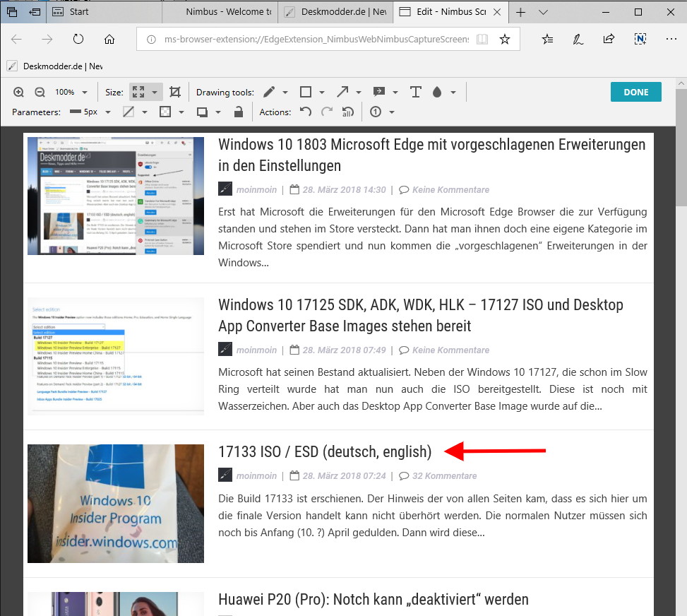
Task: Click the set tabs aside icon
Action: (35, 12)
